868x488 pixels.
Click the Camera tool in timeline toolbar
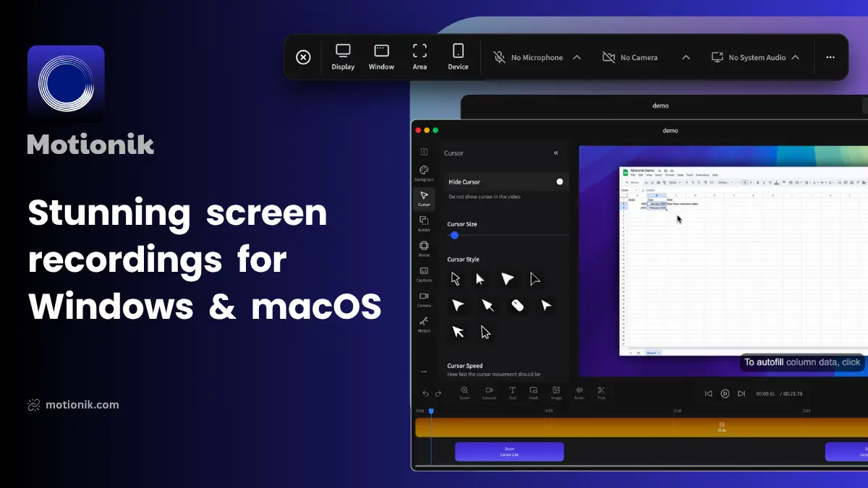[489, 393]
